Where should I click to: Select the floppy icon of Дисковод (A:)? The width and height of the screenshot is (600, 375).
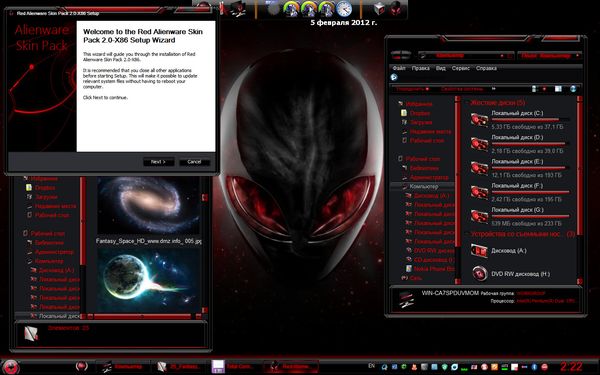click(x=479, y=251)
